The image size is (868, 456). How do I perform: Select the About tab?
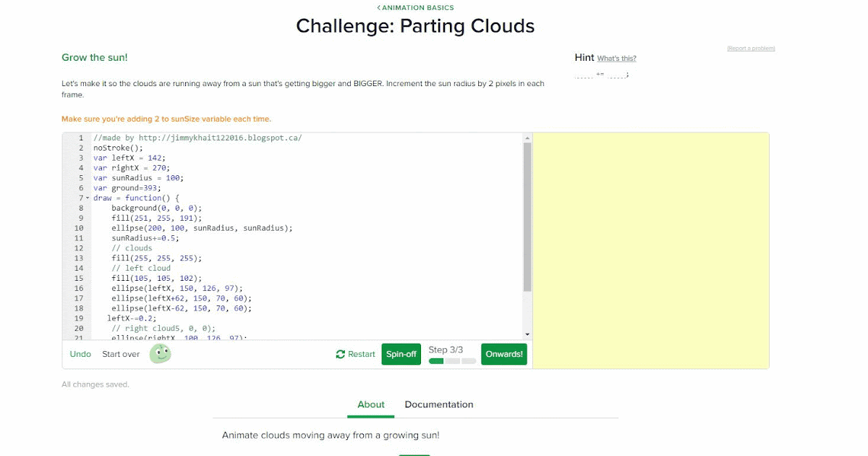(x=370, y=405)
